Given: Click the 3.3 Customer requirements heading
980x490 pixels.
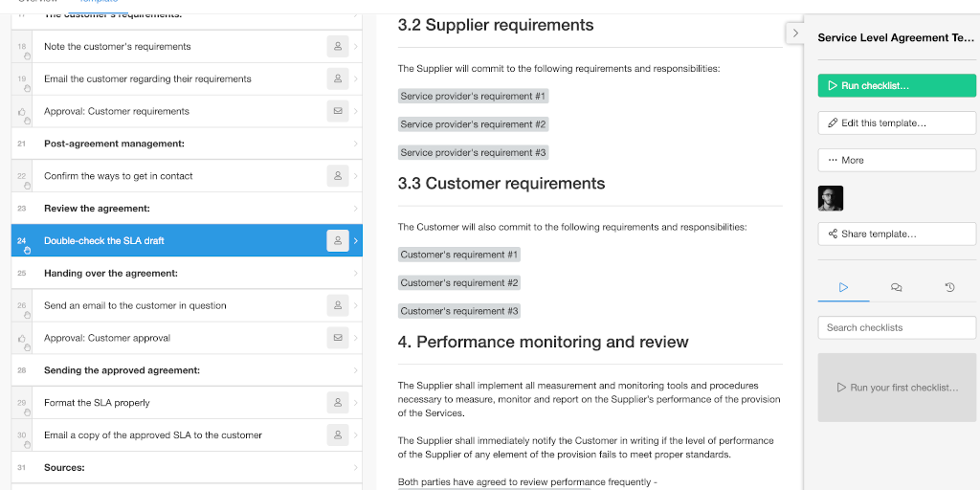Looking at the screenshot, I should [501, 183].
